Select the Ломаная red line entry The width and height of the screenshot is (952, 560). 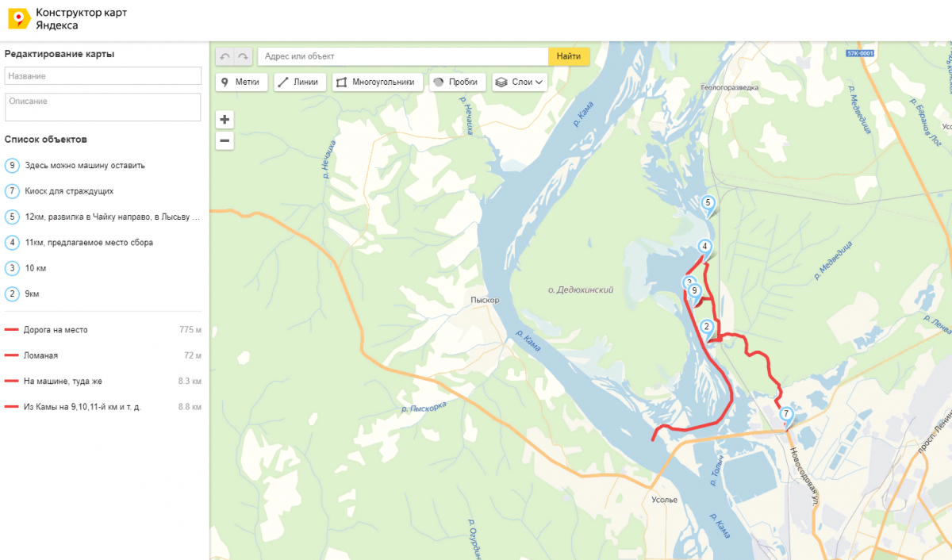(102, 355)
